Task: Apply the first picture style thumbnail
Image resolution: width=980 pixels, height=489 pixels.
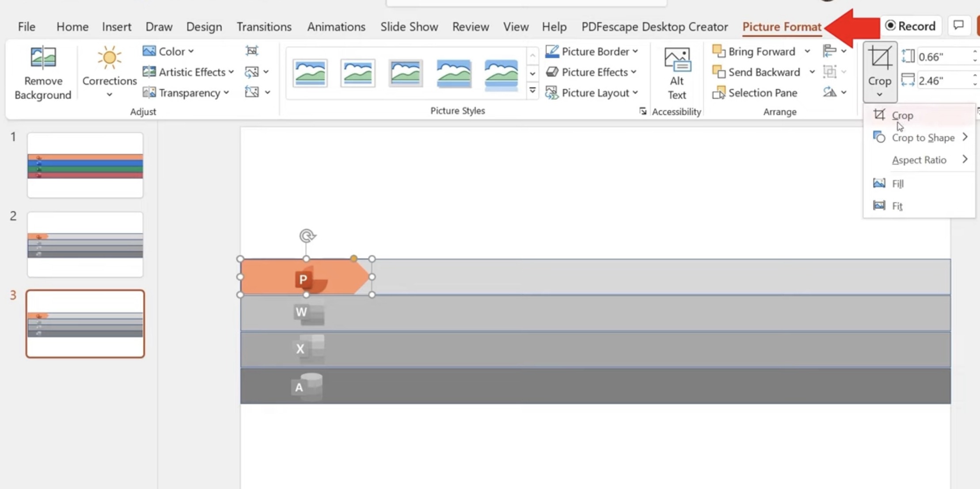Action: click(310, 73)
